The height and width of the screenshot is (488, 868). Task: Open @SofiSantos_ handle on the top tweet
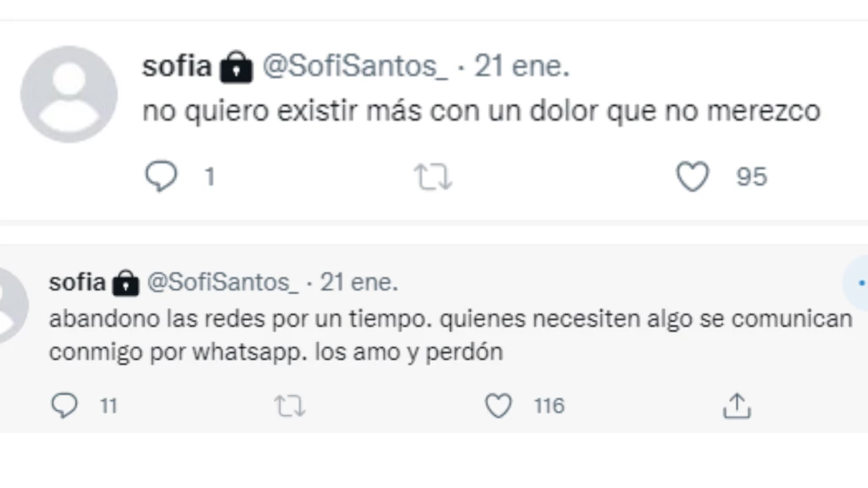click(x=355, y=67)
